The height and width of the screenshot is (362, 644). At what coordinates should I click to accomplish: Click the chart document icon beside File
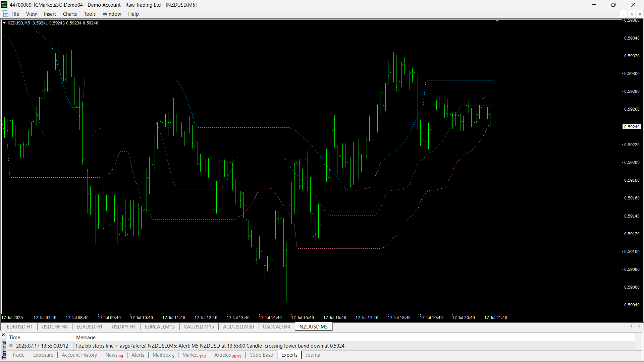[5, 14]
